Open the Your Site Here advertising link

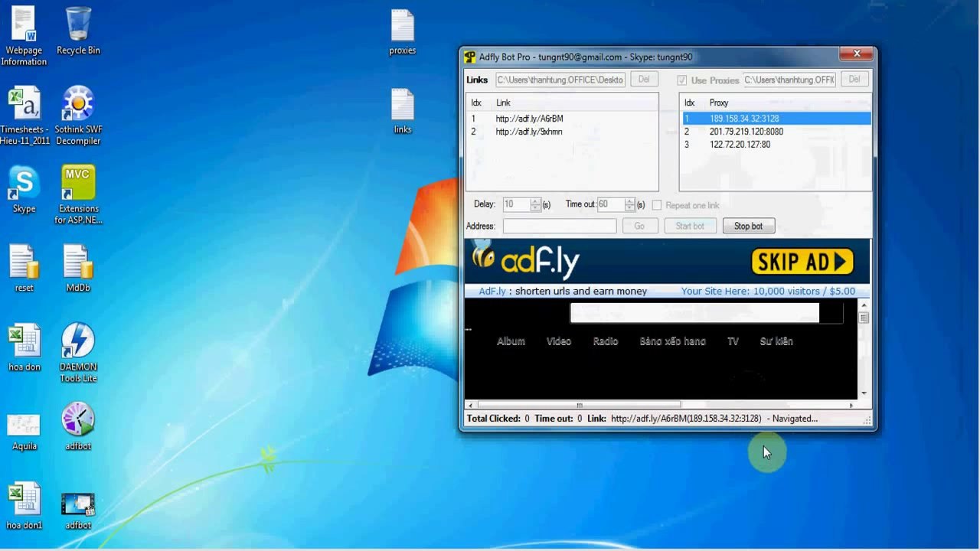768,291
